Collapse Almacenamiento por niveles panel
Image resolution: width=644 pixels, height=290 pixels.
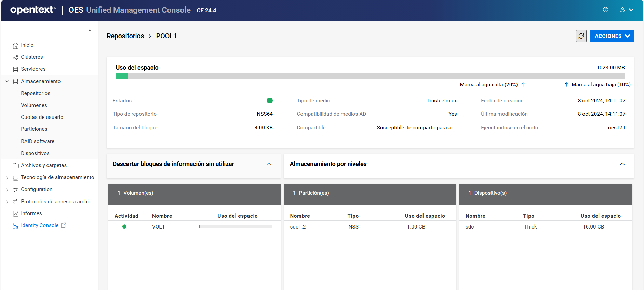tap(622, 164)
